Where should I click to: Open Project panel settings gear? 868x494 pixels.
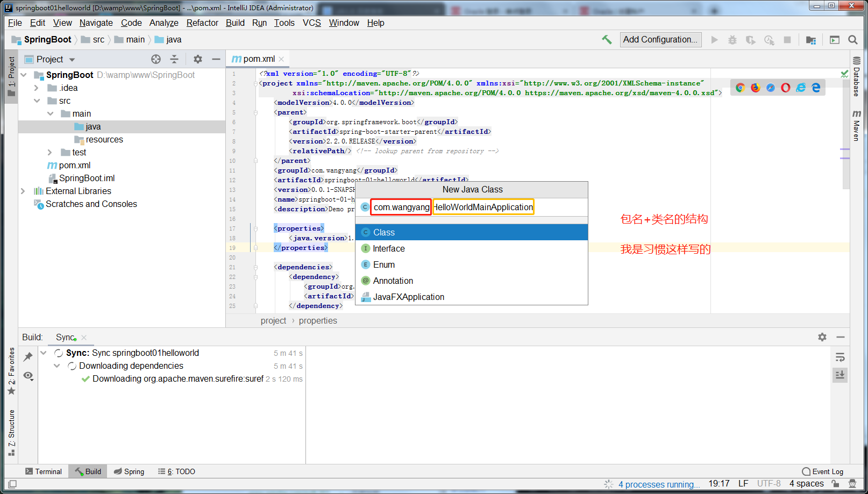198,59
